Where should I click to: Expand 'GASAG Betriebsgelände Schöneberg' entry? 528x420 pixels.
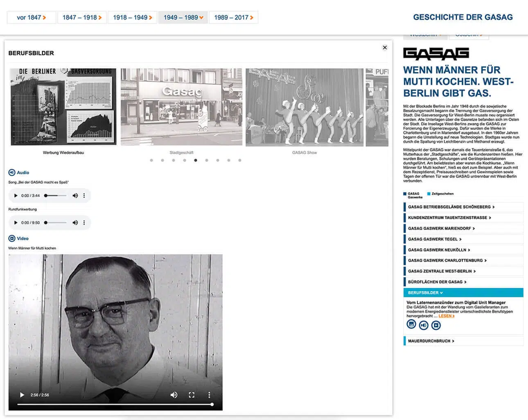coord(463,207)
